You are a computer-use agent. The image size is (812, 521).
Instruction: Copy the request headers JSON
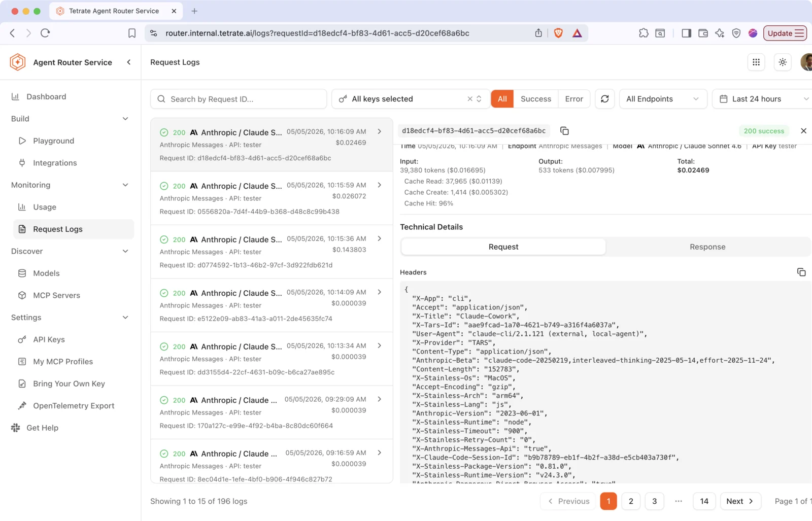tap(801, 272)
